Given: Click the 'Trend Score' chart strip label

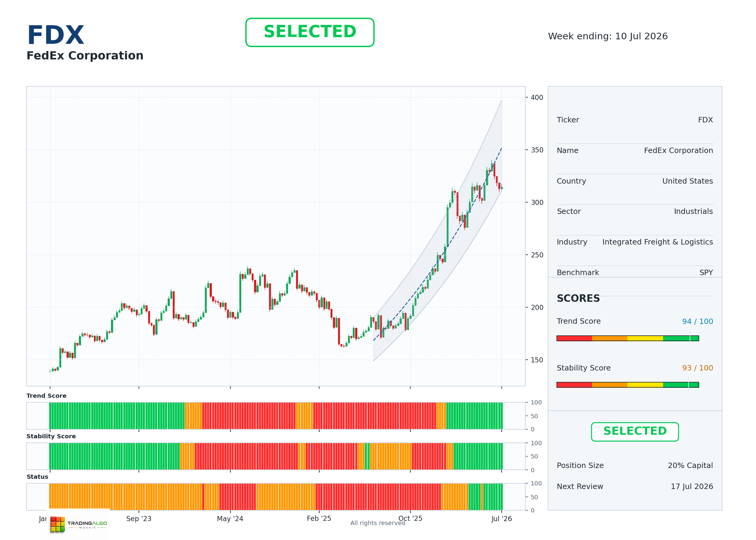Looking at the screenshot, I should [46, 396].
